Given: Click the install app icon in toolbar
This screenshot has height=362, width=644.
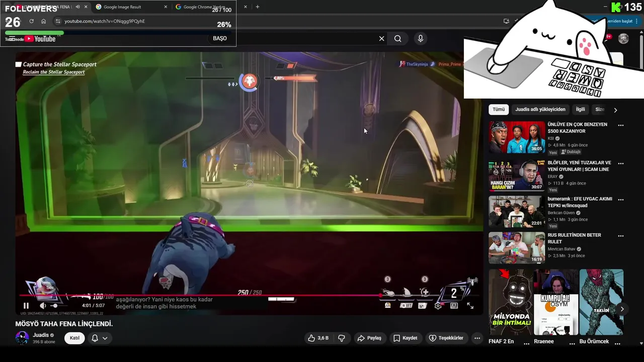Looking at the screenshot, I should tap(506, 21).
